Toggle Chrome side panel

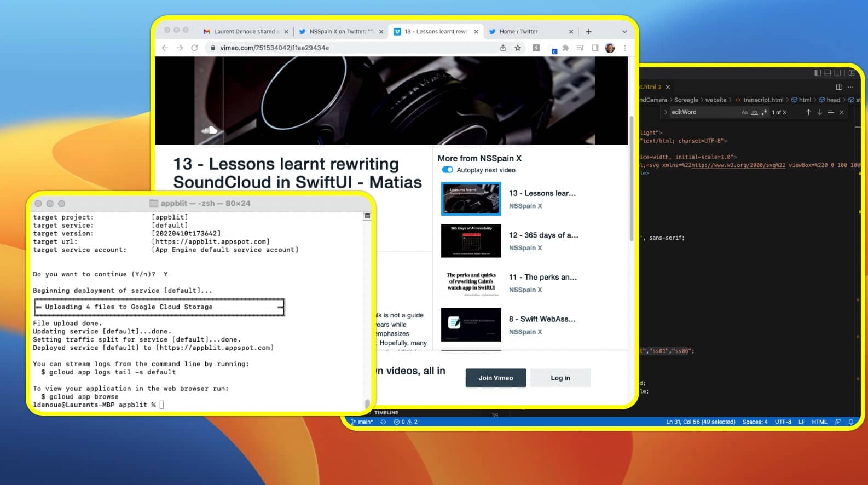tap(595, 48)
